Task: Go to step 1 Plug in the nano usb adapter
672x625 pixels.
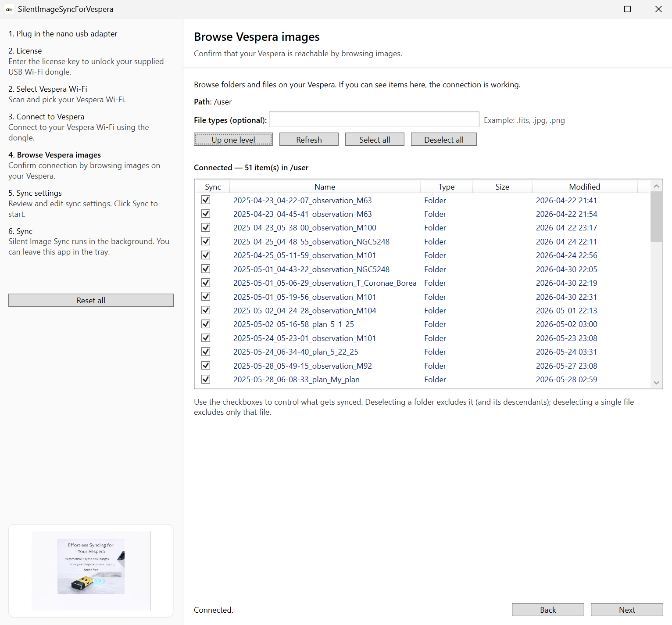Action: click(63, 34)
